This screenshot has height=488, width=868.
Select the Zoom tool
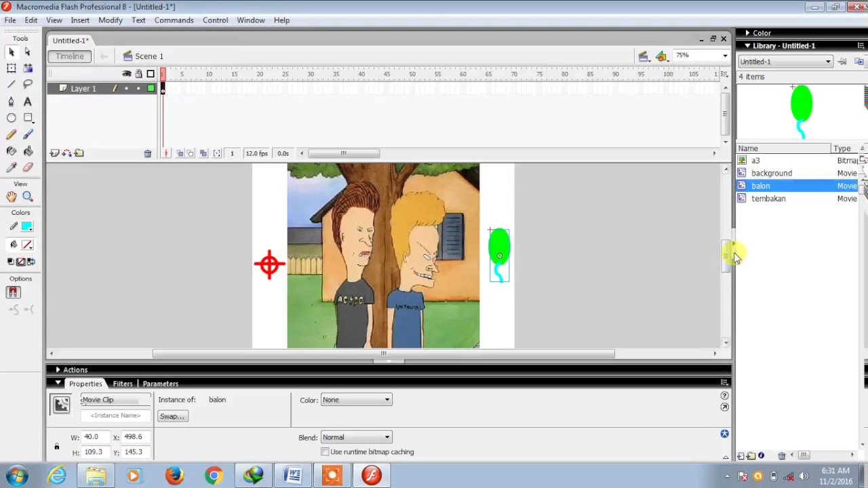[28, 197]
